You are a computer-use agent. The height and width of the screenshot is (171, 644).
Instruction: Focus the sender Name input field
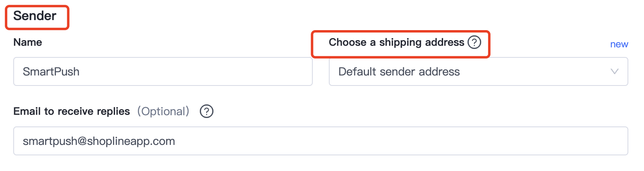(x=163, y=71)
